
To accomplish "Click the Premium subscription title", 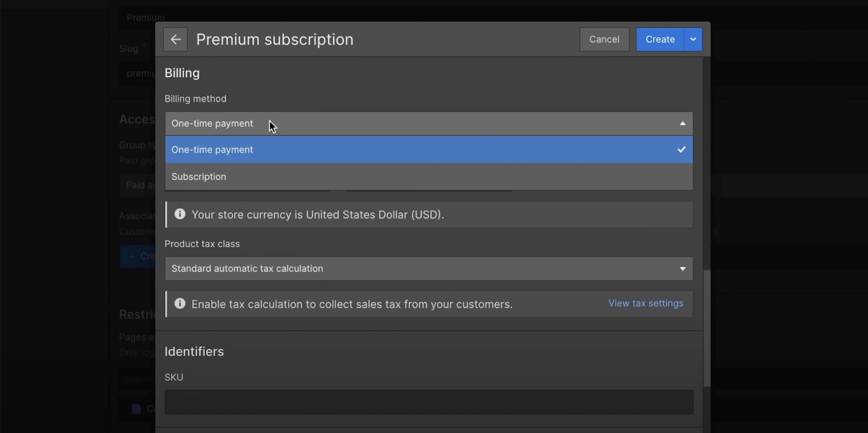I will (x=275, y=40).
